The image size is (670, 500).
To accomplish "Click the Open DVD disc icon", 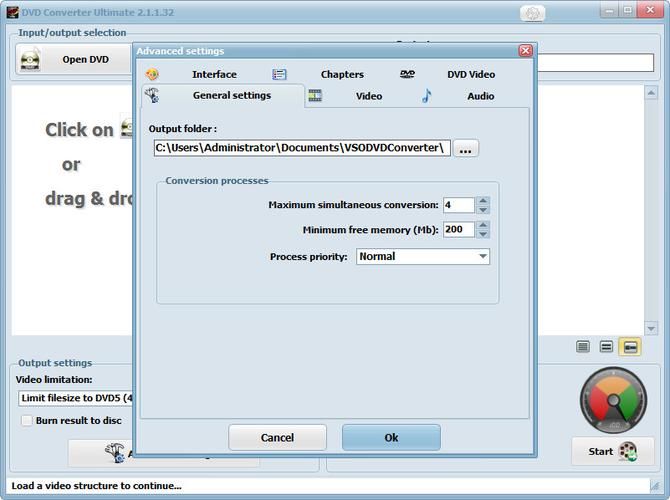I will coord(30,60).
